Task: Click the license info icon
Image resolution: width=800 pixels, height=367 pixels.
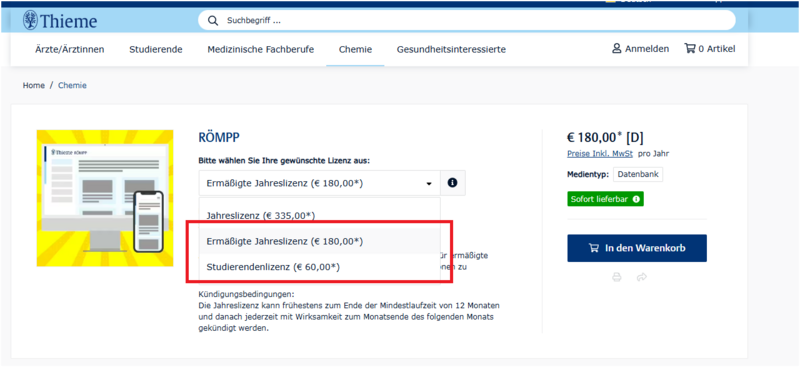Action: (453, 183)
